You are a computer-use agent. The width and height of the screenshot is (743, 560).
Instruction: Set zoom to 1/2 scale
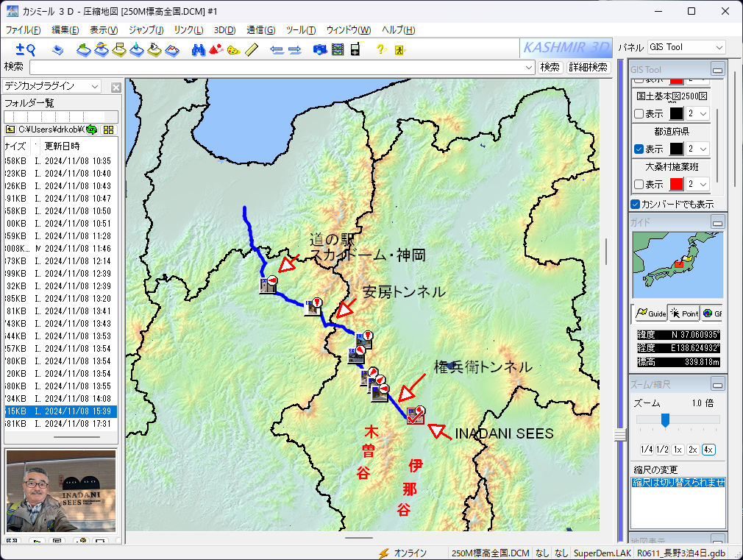point(662,450)
